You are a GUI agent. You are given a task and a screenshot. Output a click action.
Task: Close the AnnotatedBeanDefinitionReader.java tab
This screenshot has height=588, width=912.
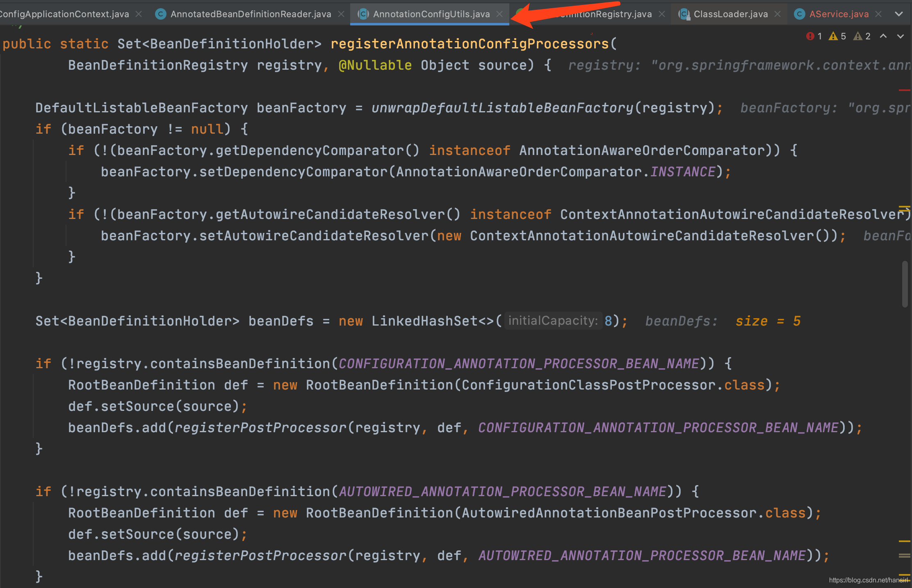click(x=341, y=14)
